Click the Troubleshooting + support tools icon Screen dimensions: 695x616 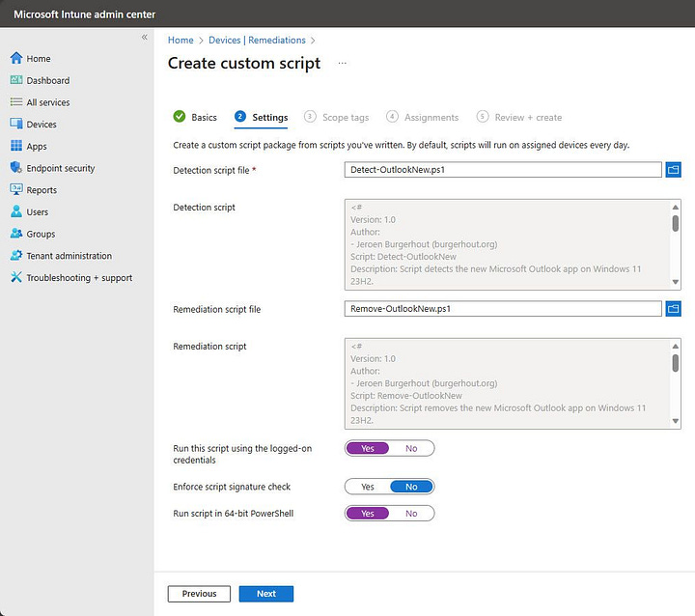pyautogui.click(x=16, y=277)
